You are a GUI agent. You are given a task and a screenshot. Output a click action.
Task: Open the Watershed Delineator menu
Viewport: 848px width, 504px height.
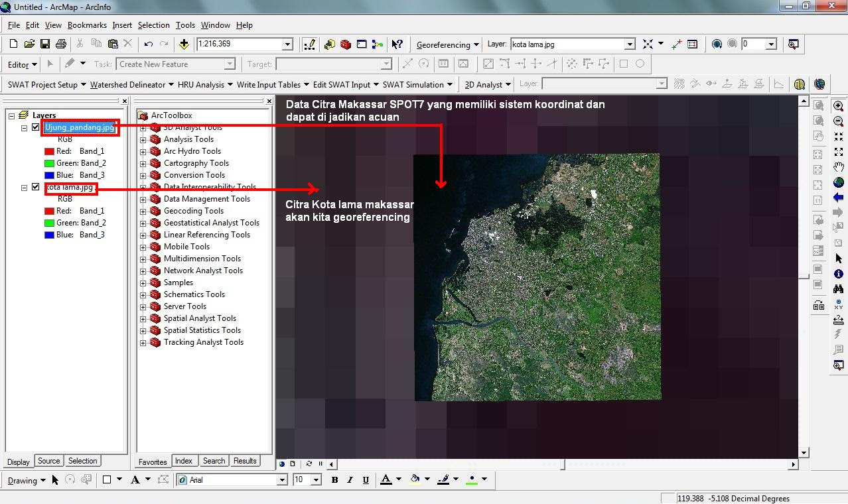click(132, 85)
